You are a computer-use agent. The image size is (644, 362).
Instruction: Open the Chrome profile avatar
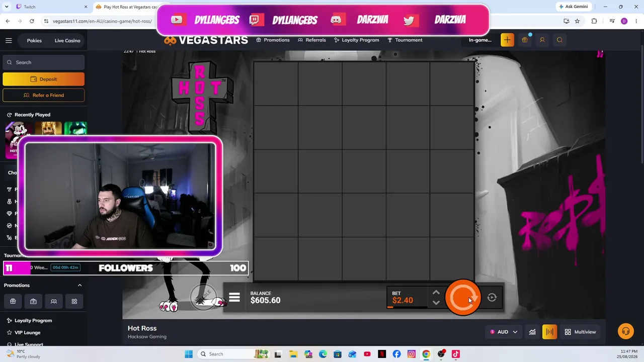(x=624, y=21)
